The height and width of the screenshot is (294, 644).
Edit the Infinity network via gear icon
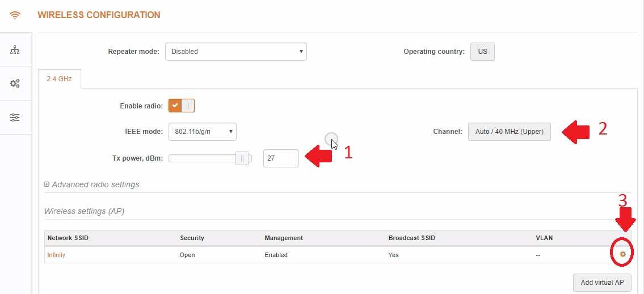(x=622, y=255)
